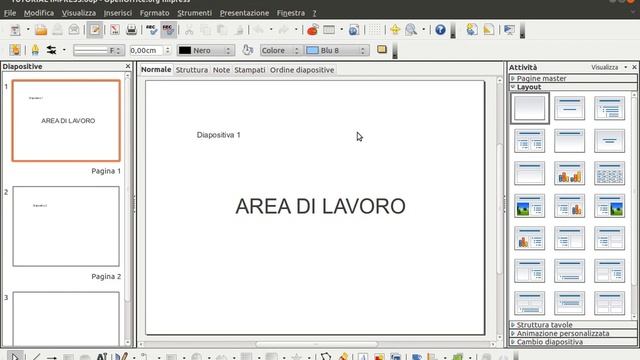Open the Table dropdown arrow

click(x=342, y=29)
